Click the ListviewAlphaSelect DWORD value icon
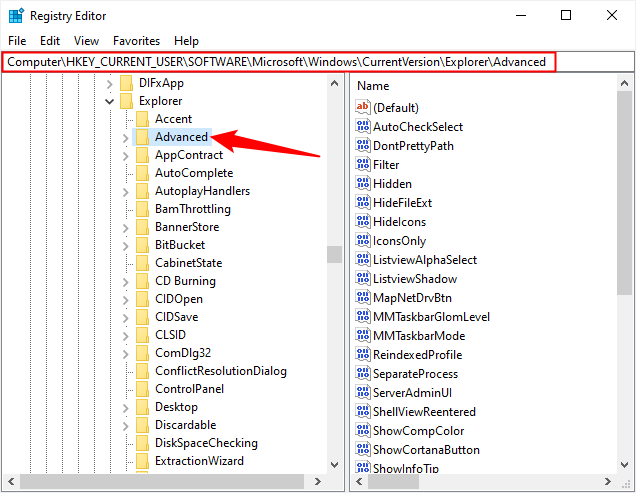This screenshot has width=636, height=493. [363, 259]
